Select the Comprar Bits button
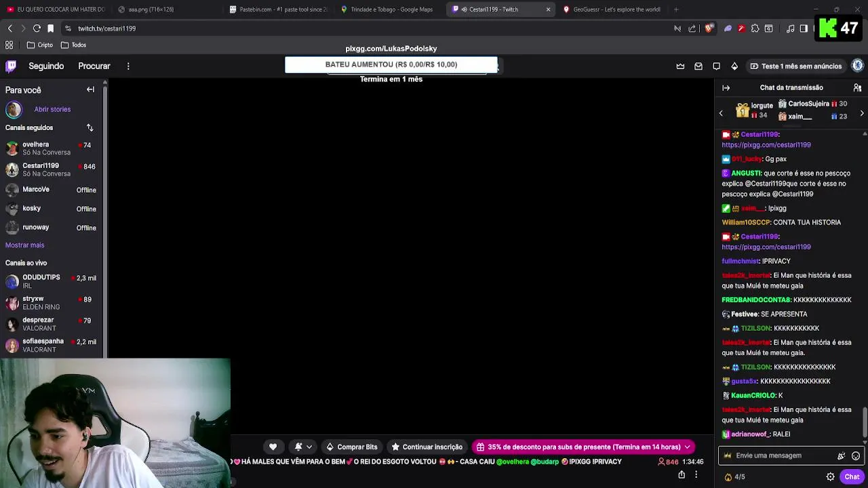This screenshot has height=488, width=868. (351, 447)
